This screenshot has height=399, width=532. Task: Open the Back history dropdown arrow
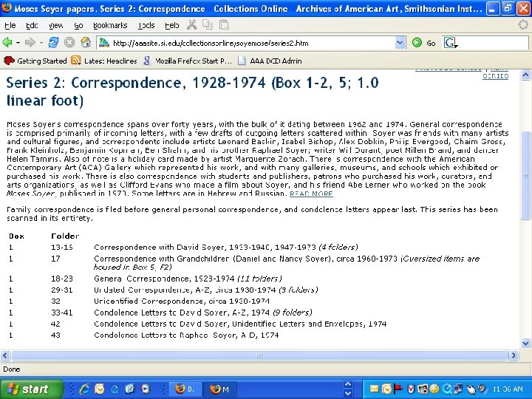point(18,43)
